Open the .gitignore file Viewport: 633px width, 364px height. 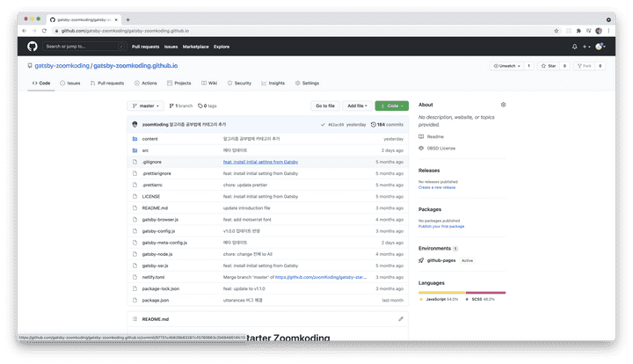pos(152,162)
